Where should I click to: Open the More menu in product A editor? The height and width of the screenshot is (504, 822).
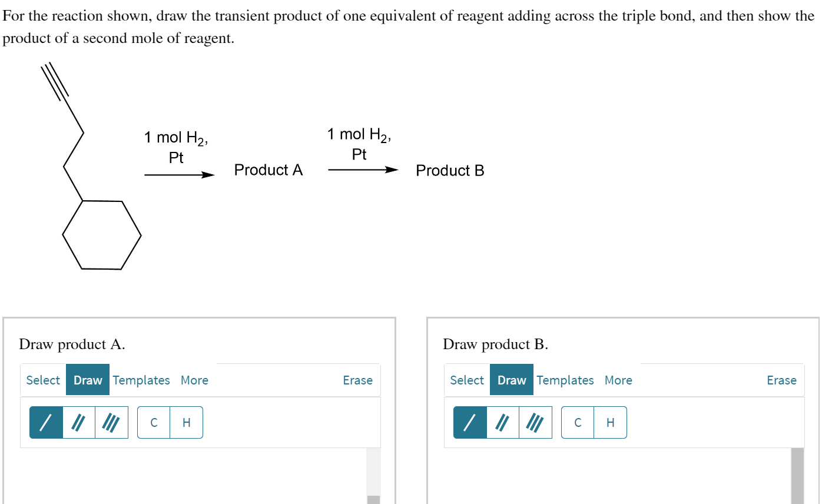pos(194,380)
